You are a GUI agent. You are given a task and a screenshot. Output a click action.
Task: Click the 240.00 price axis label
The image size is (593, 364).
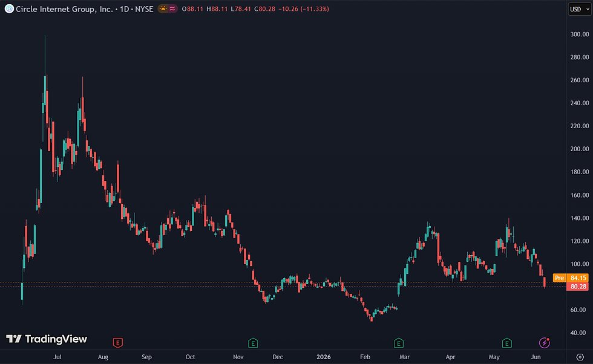point(580,103)
